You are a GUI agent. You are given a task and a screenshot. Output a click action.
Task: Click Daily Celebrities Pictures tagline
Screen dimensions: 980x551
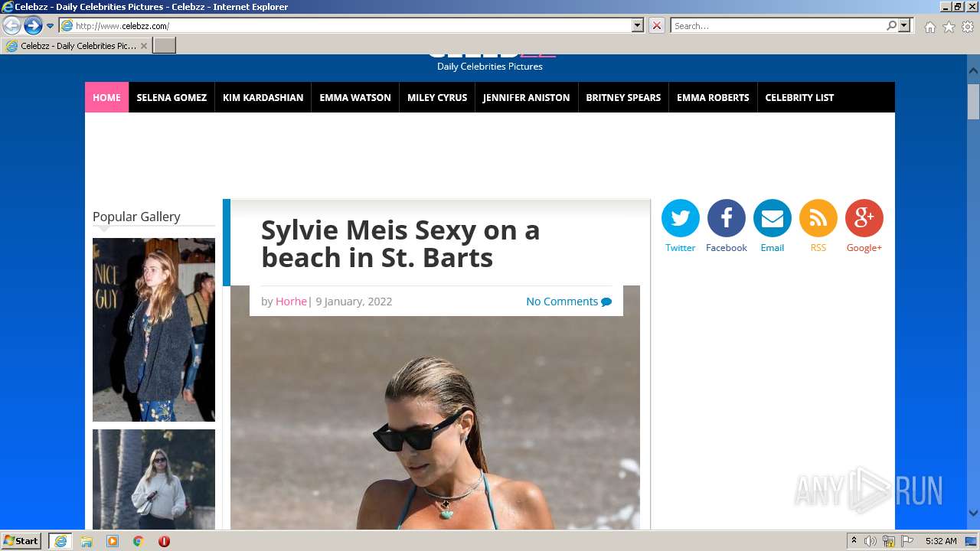(490, 67)
